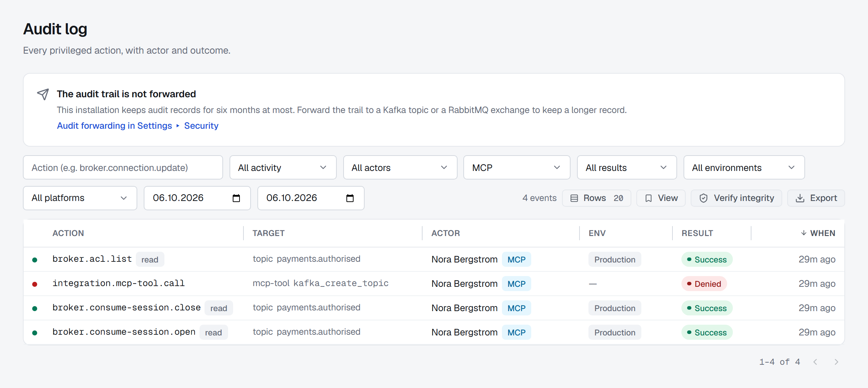Click Success badge in consume-session.open row
The height and width of the screenshot is (388, 868).
[707, 333]
